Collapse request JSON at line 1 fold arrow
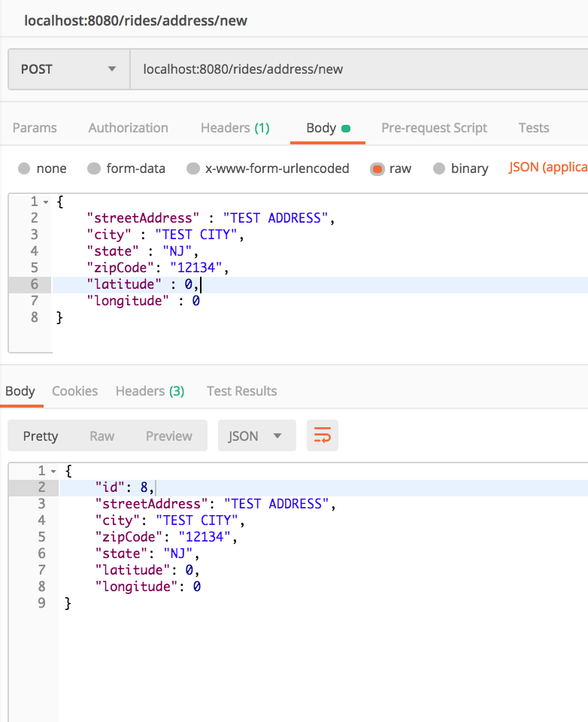This screenshot has height=722, width=588. point(46,202)
